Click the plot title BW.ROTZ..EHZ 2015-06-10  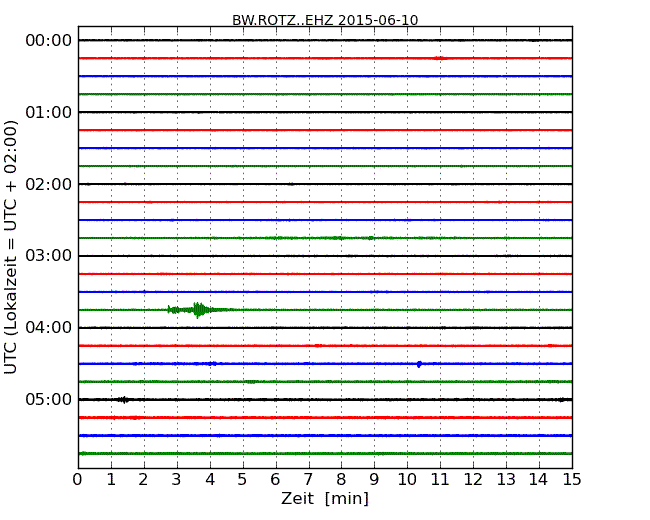tap(325, 20)
